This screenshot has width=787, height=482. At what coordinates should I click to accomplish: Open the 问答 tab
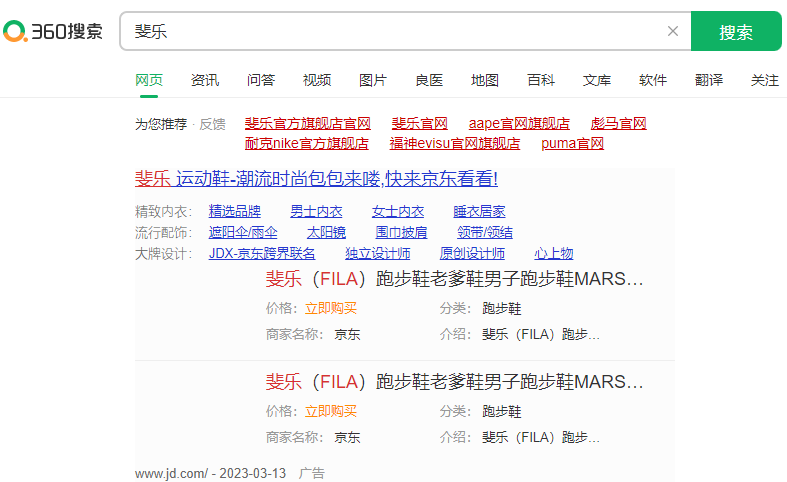(261, 80)
